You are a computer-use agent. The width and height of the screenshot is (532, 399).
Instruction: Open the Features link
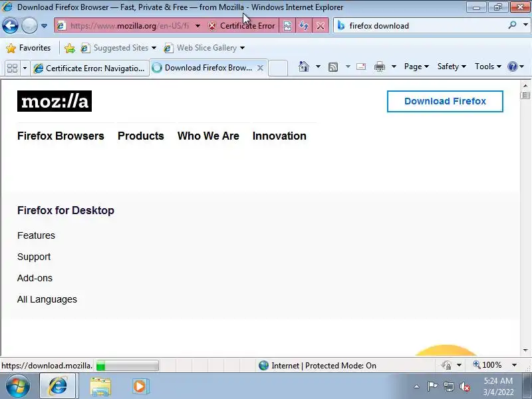pos(36,235)
